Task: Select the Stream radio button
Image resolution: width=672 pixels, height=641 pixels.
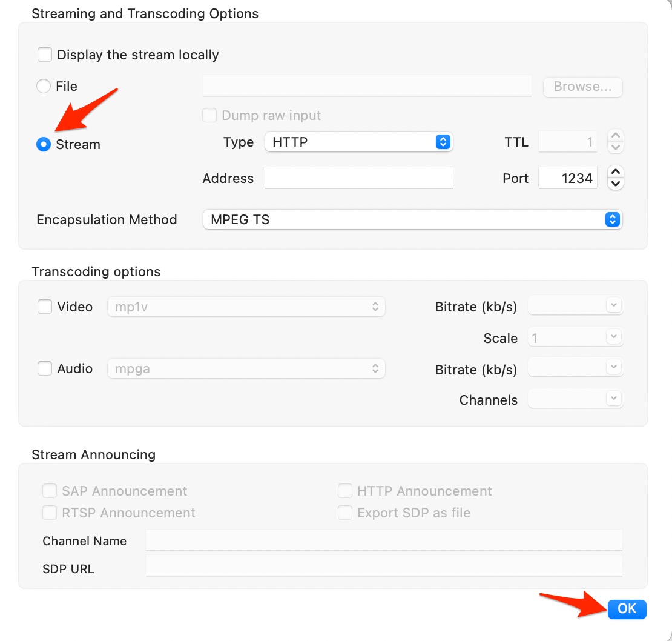Action: point(43,144)
